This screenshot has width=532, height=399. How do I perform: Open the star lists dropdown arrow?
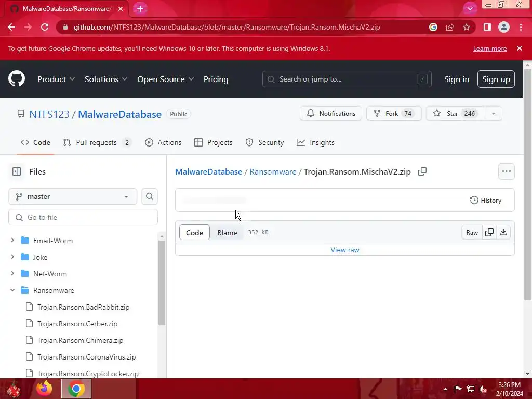pyautogui.click(x=494, y=113)
